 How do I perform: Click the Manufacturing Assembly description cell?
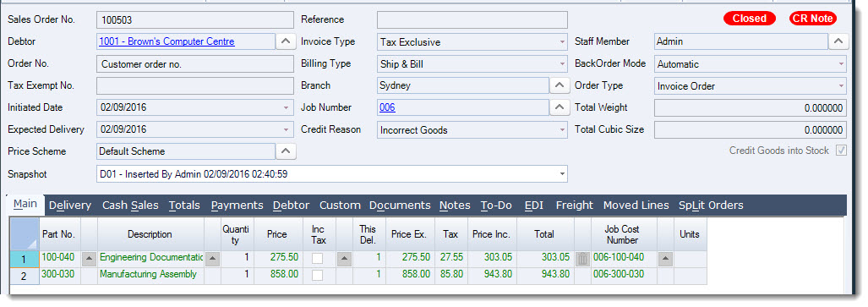click(x=150, y=275)
